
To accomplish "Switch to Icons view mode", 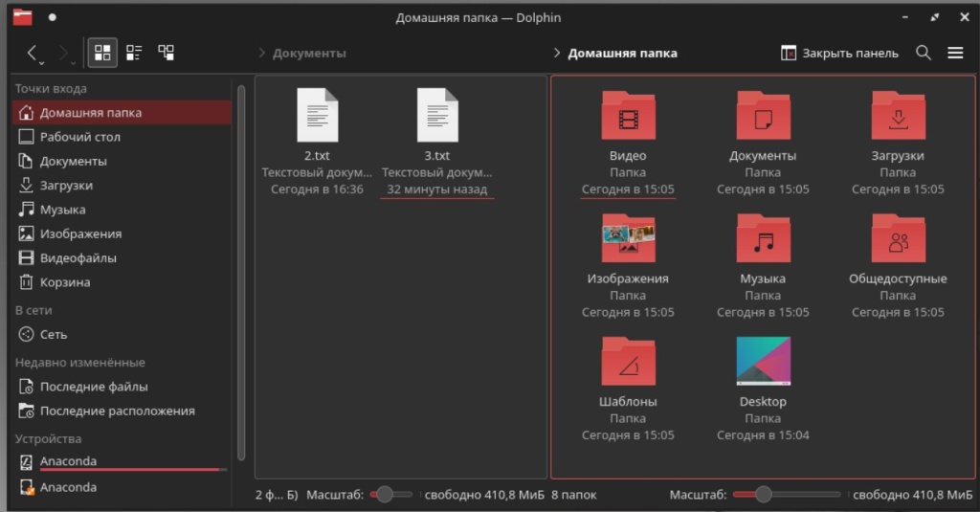I will click(102, 53).
